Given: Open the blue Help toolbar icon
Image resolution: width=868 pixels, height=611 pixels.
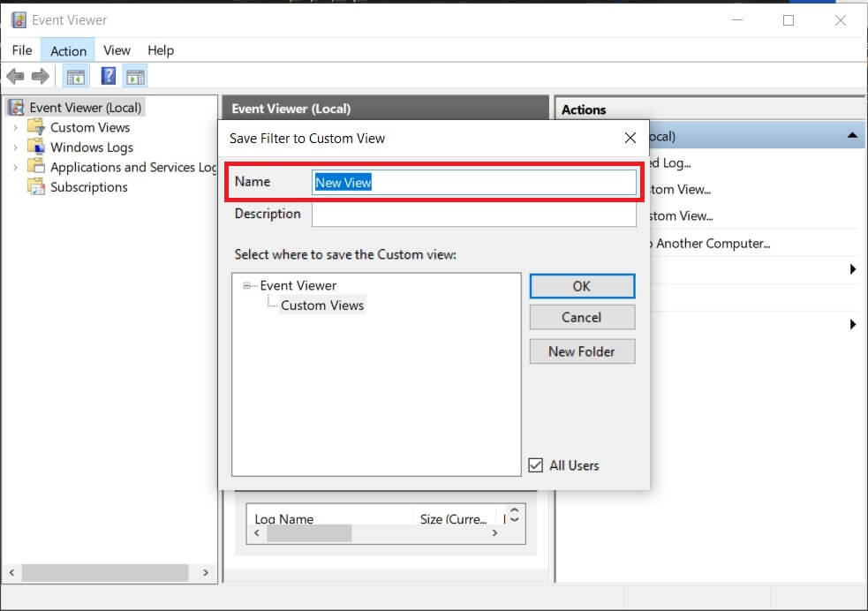Looking at the screenshot, I should pos(108,77).
